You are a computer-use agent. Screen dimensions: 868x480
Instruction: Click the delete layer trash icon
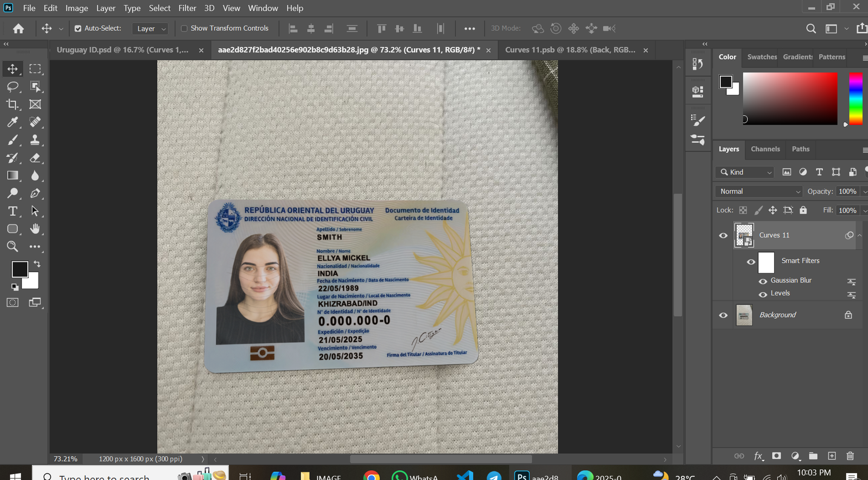click(850, 456)
